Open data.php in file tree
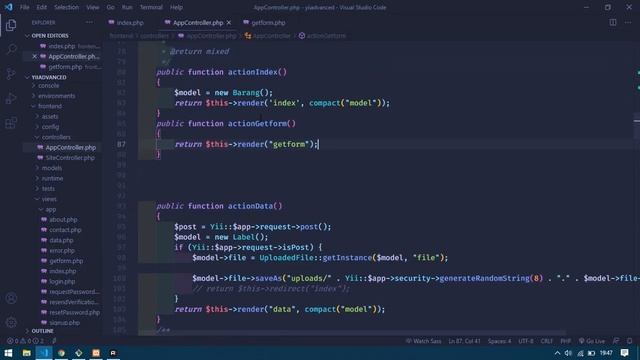Screen dimensions: 640x360 [x=61, y=240]
